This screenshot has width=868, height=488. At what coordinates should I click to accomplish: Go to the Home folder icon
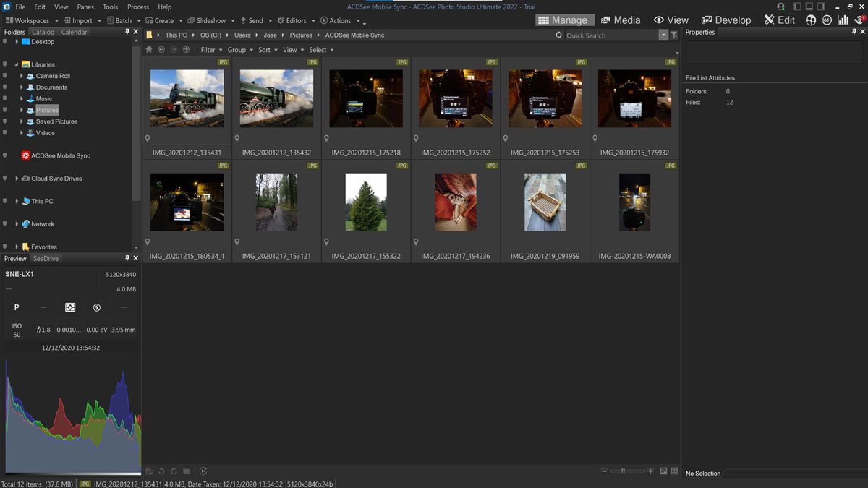[149, 50]
